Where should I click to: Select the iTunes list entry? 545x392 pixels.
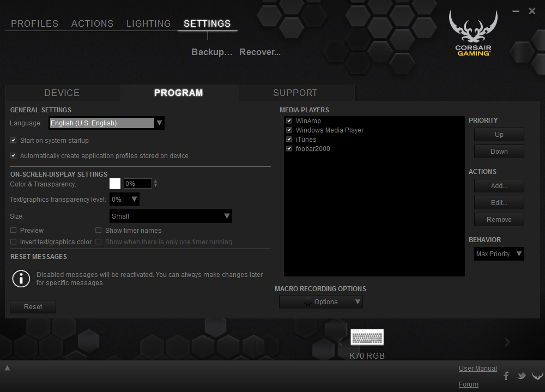[x=306, y=139]
